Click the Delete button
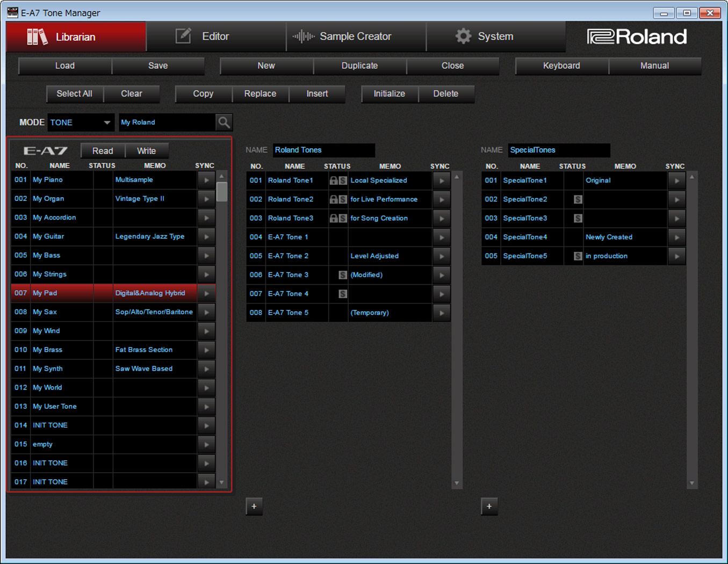728x564 pixels. (x=446, y=93)
